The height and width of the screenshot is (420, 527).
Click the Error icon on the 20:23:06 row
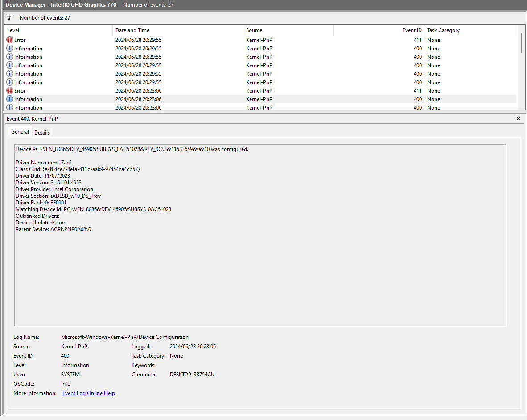coord(9,90)
